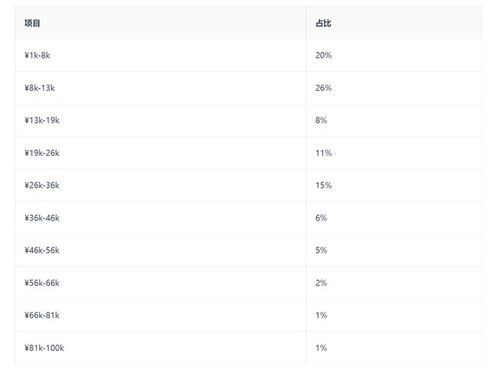Click the 26% percentage value

point(323,88)
